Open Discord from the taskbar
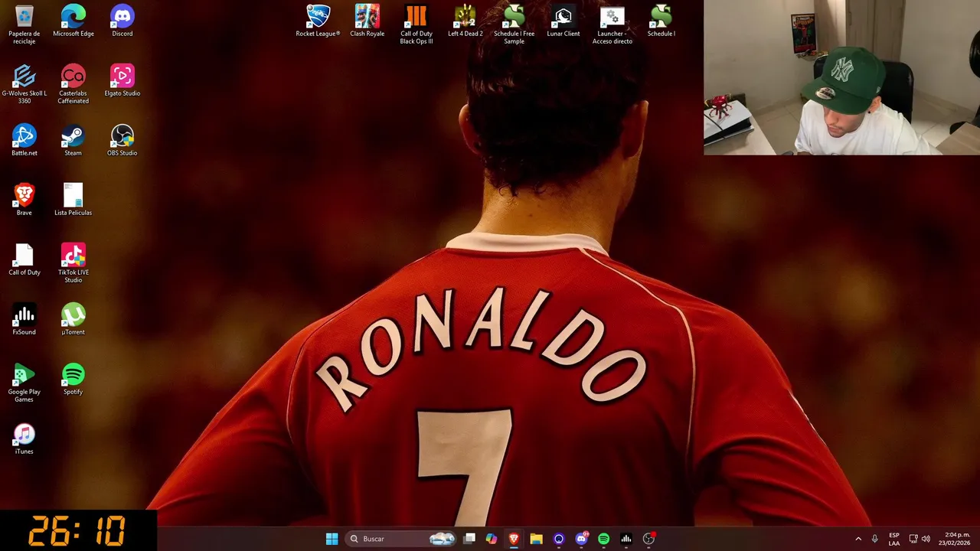980x551 pixels. point(581,539)
